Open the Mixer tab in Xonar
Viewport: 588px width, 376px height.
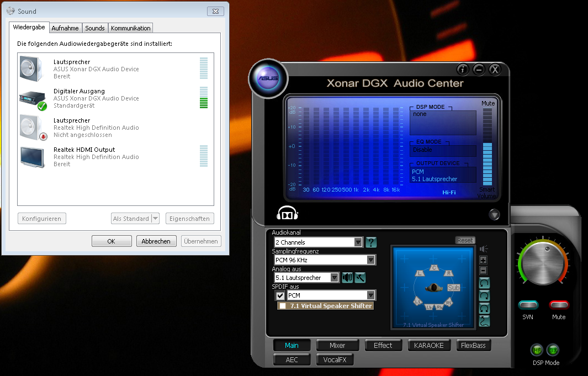tap(337, 345)
